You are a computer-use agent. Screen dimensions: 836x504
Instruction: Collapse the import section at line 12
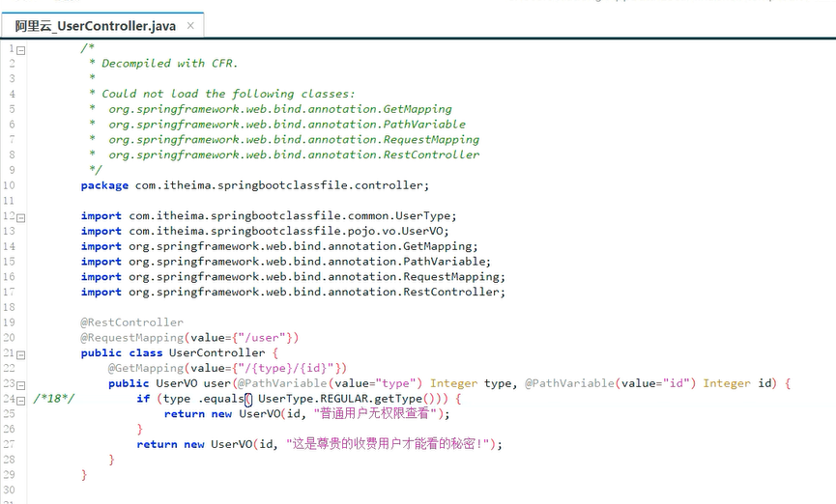coord(20,217)
